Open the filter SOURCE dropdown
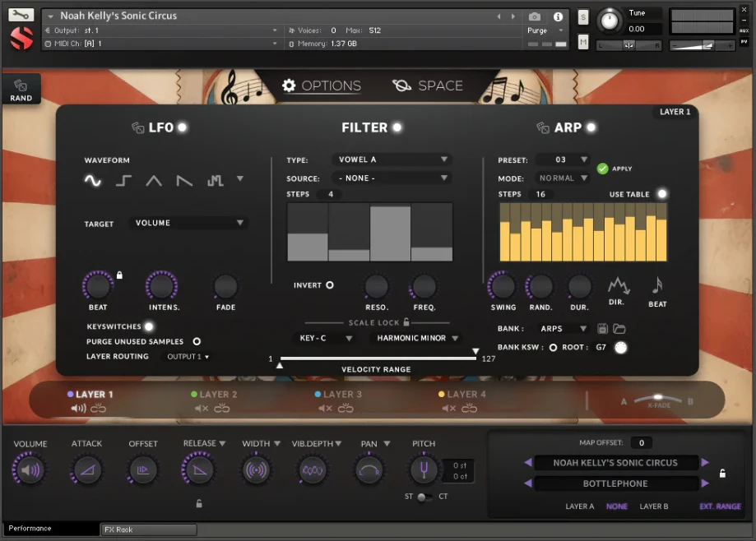 (392, 178)
